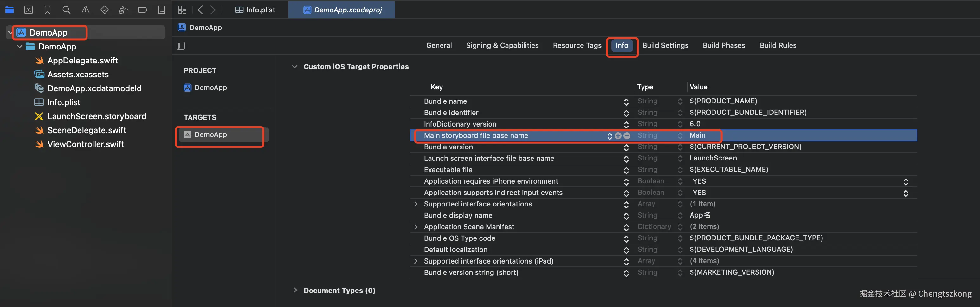Show the Breakpoint navigator
980x307 pixels.
click(x=142, y=10)
